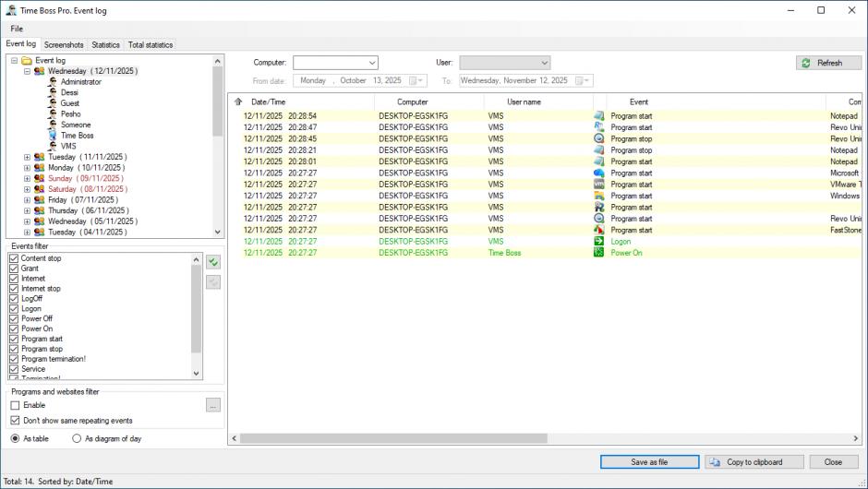This screenshot has width=868, height=489.
Task: Expand the Sunday (09/11/2025) node
Action: pos(27,179)
